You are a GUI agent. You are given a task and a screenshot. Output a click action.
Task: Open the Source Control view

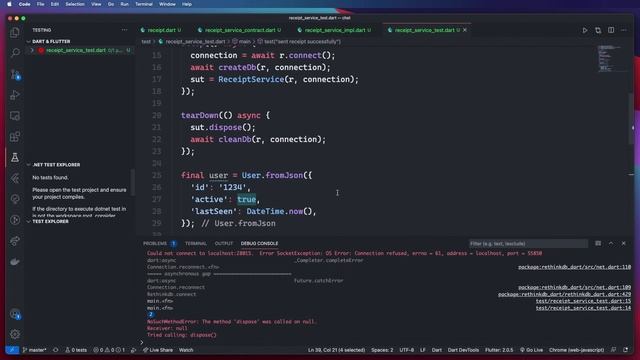pos(15,74)
